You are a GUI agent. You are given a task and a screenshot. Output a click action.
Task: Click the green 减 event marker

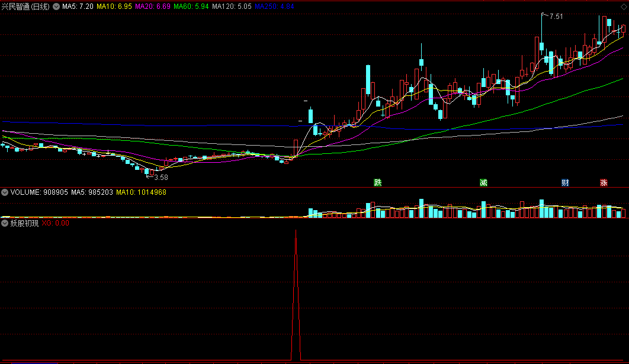pos(483,183)
